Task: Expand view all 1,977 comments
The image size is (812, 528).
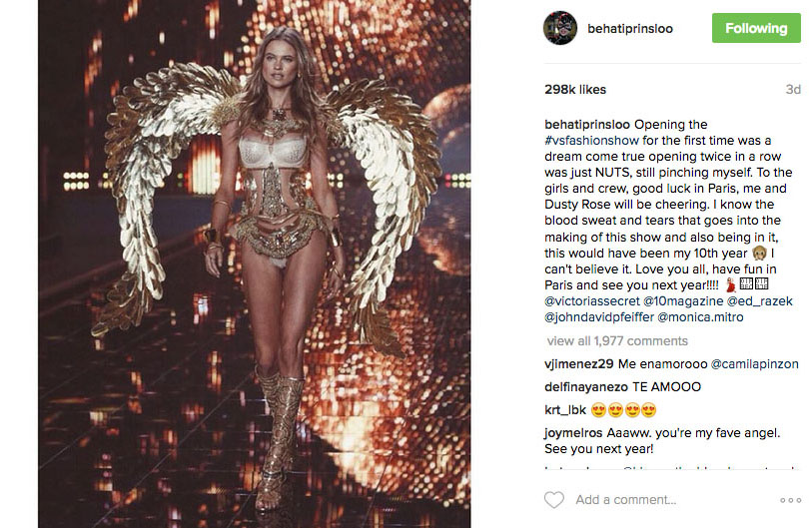Action: point(617,341)
